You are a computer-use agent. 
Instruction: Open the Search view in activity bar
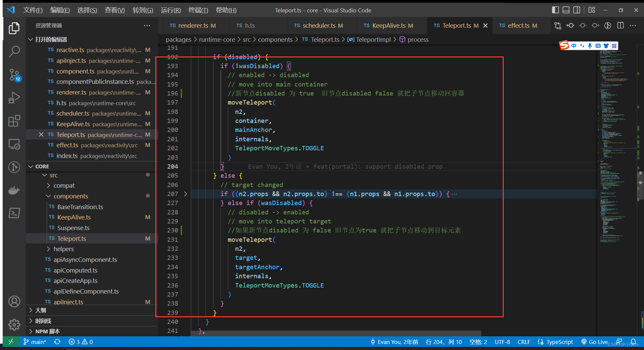click(14, 51)
